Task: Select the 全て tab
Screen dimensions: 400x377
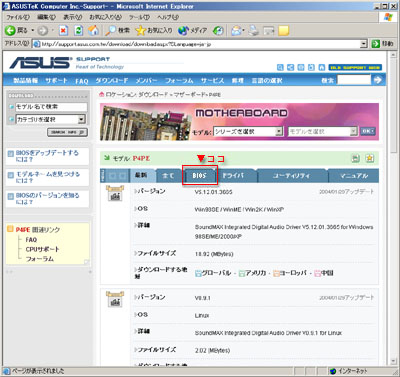Action: 168,176
